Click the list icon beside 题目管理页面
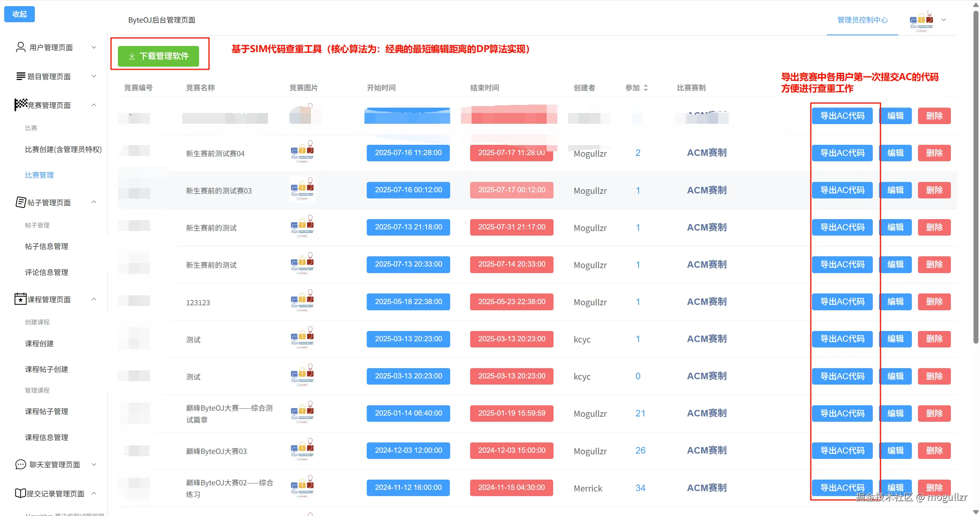 (x=21, y=76)
